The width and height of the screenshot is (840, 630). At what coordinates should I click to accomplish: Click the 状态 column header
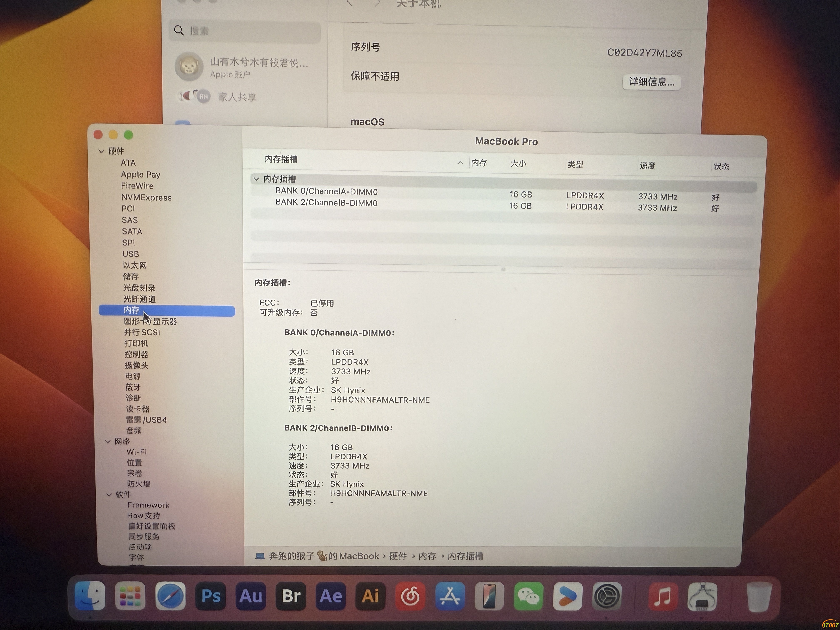721,167
